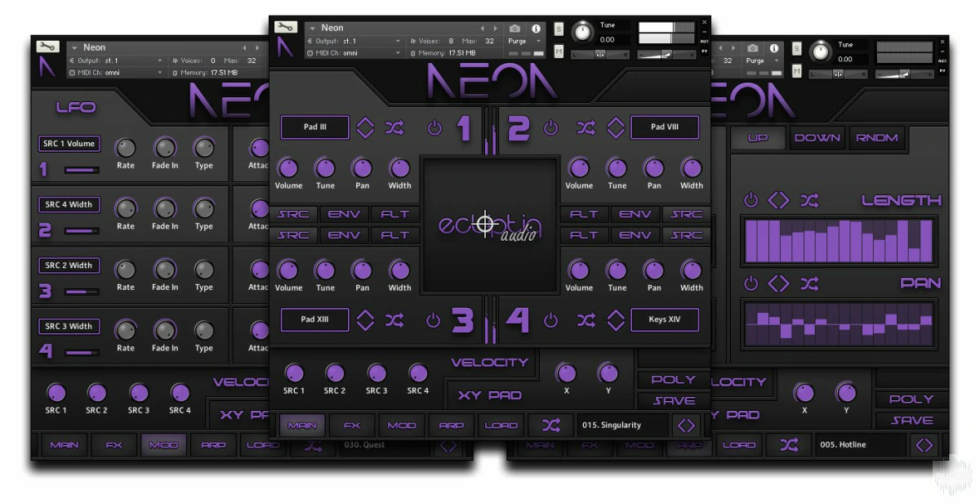Switch to ARP tab in center window
980x504 pixels.
[x=452, y=426]
